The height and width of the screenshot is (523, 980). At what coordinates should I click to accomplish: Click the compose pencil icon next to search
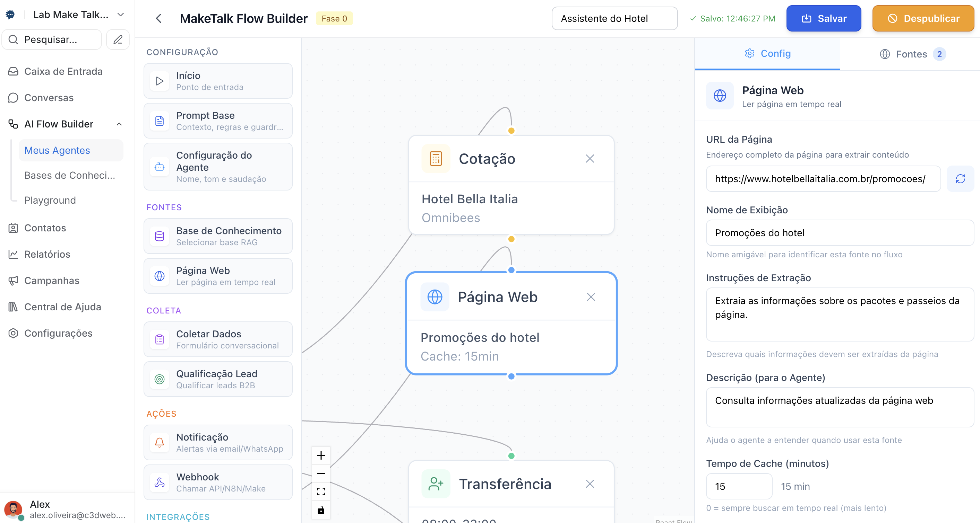point(118,39)
